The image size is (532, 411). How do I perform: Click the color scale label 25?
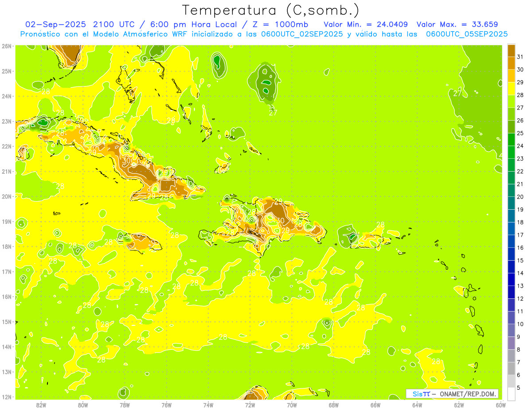click(x=520, y=133)
